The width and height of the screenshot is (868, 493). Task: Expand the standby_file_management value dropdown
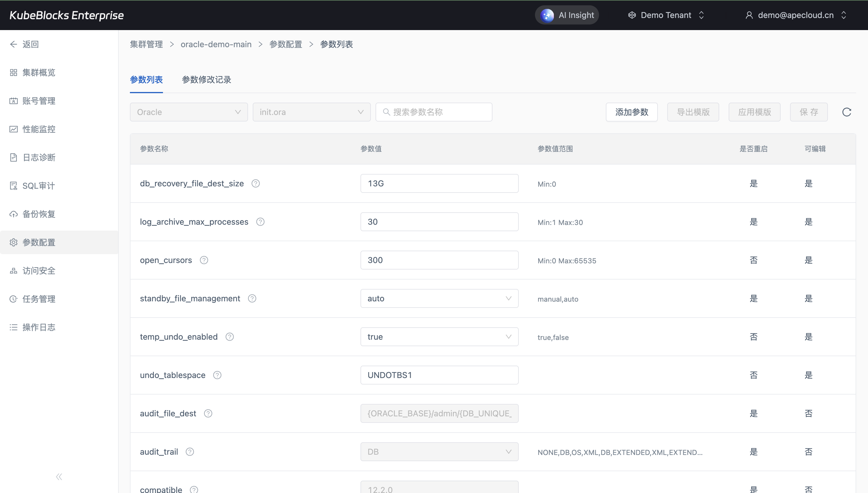tap(439, 298)
